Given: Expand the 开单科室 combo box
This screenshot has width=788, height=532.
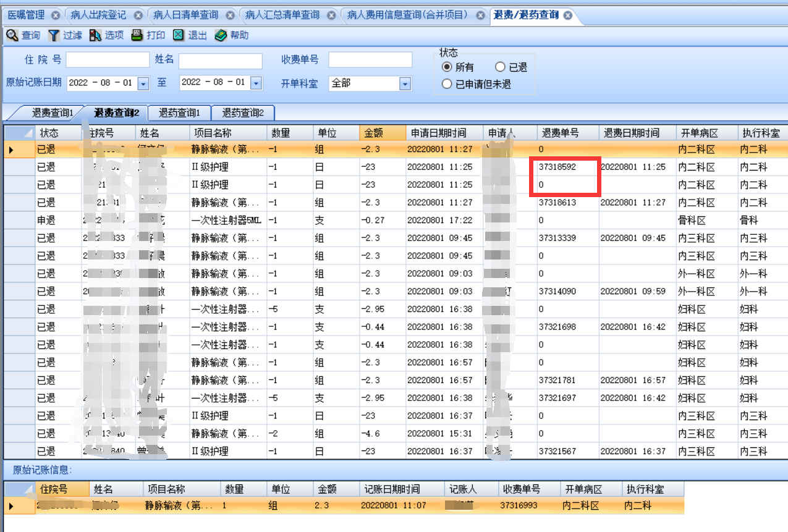Looking at the screenshot, I should pyautogui.click(x=405, y=83).
